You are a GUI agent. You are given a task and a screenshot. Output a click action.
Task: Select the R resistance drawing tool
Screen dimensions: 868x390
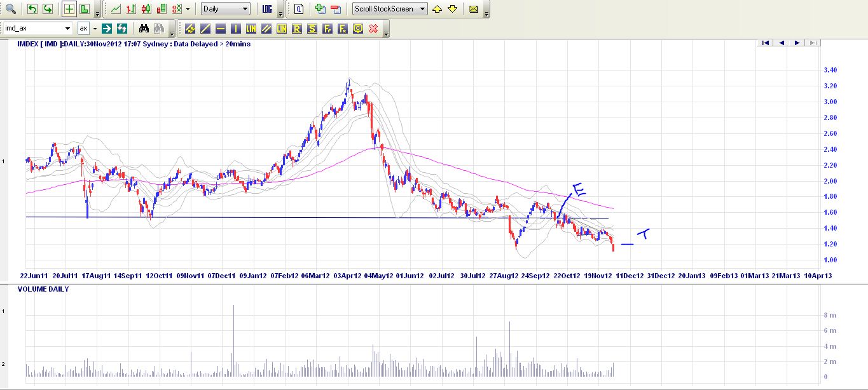click(297, 29)
